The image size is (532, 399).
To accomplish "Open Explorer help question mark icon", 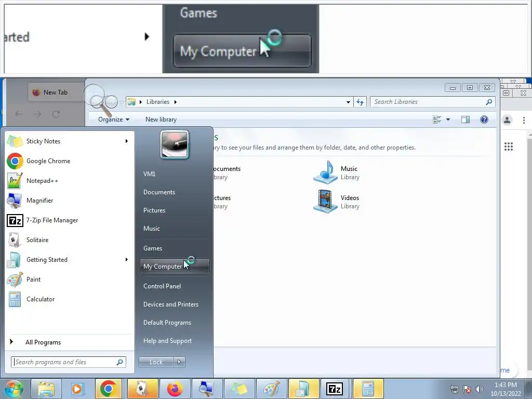I will [484, 119].
